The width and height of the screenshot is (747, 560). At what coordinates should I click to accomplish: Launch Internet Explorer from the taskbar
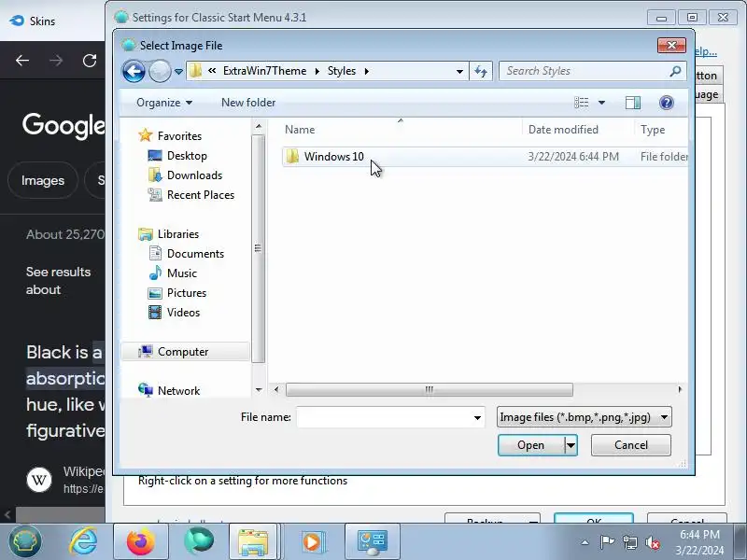pos(83,541)
